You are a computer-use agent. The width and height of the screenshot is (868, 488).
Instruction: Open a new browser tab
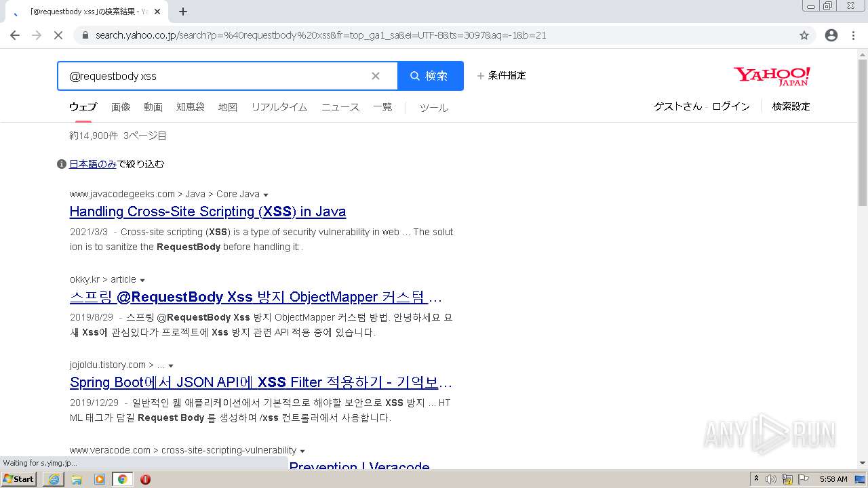(x=183, y=12)
